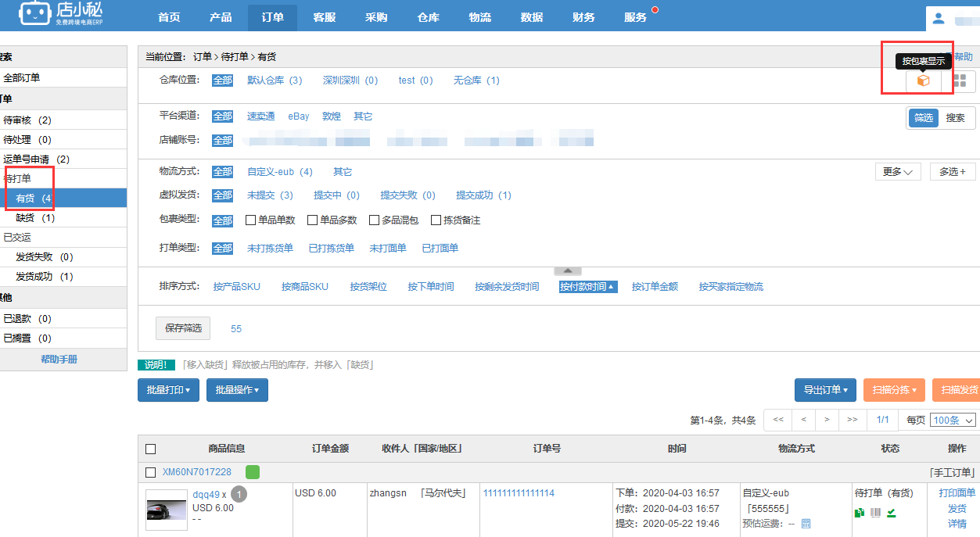Viewport: 980px width, 537px height.
Task: Click the barcode status icon
Action: coord(875,513)
